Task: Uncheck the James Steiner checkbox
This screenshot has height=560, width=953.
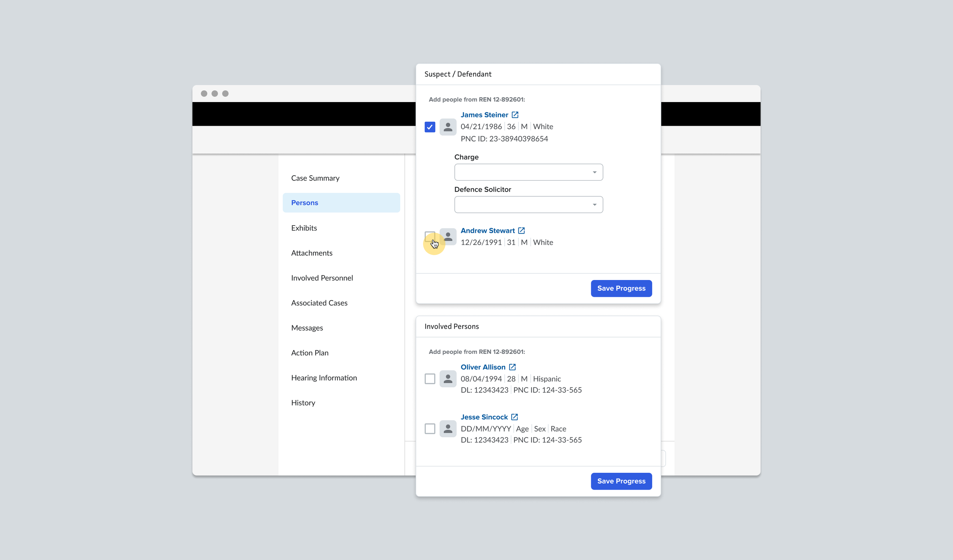Action: tap(430, 127)
